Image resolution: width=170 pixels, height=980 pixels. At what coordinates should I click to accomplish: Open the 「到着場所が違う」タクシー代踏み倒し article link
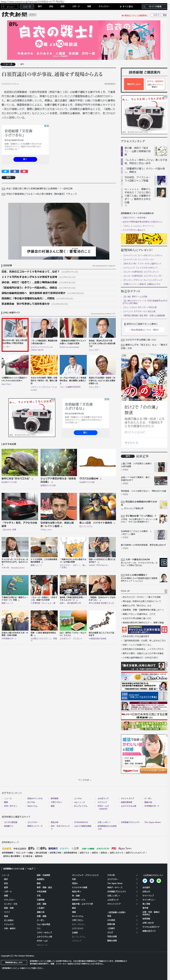click(29, 288)
